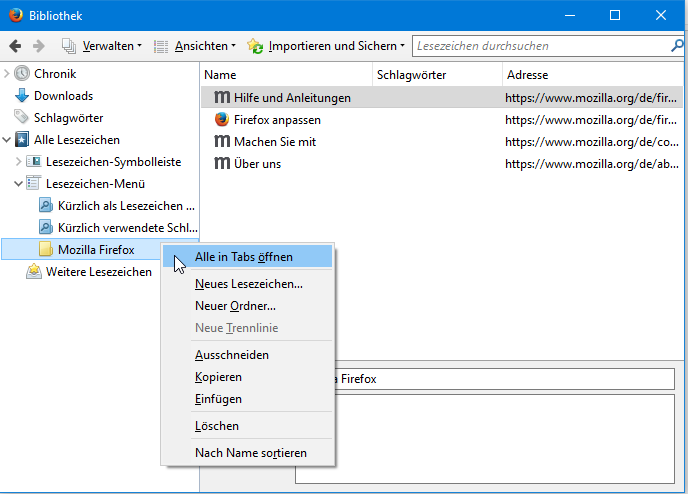
Task: Choose Alle in Tabs öffnen from context menu
Action: pyautogui.click(x=243, y=257)
